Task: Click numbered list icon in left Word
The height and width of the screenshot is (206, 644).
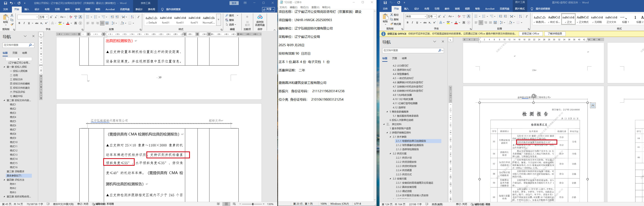Action: tap(96, 17)
